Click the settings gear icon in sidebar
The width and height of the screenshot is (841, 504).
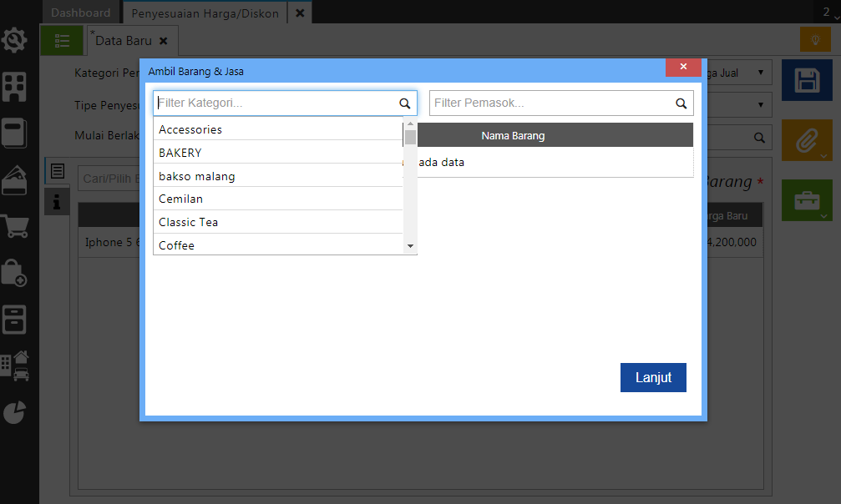(14, 40)
